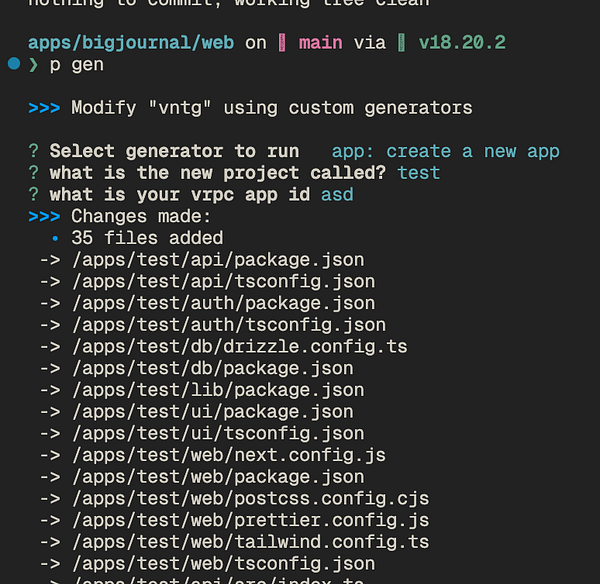
Task: Click the blue command status dot
Action: pos(13,64)
